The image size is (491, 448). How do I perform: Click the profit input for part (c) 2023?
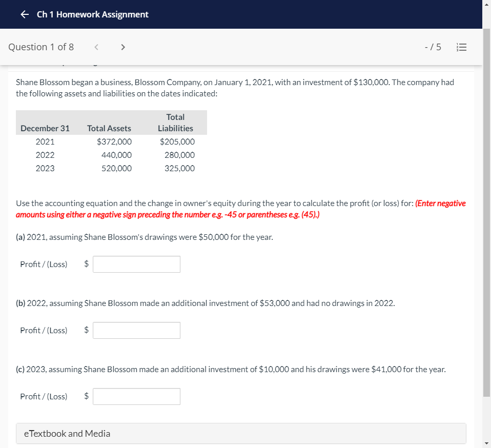pos(136,396)
